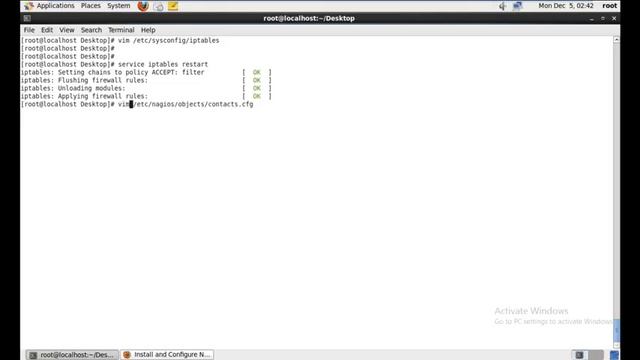Close the terminal window
640x360 pixels.
[614, 18]
